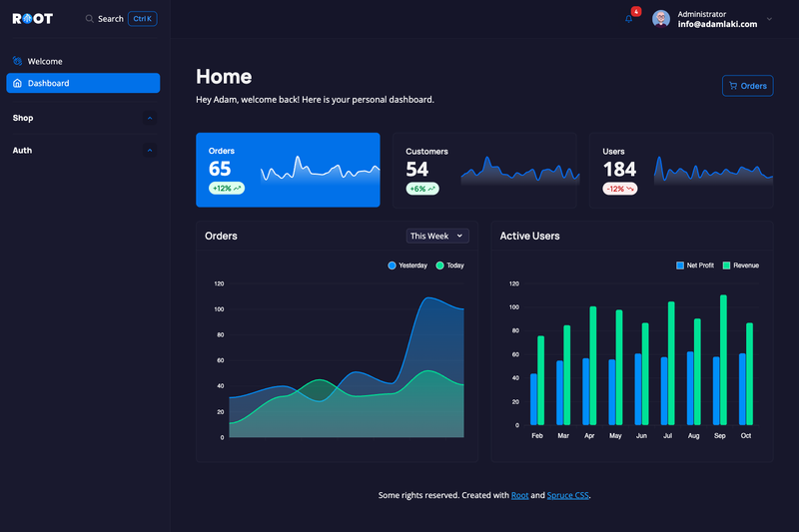This screenshot has height=532, width=799.
Task: Click the Welcome wave icon in sidebar
Action: (x=17, y=61)
